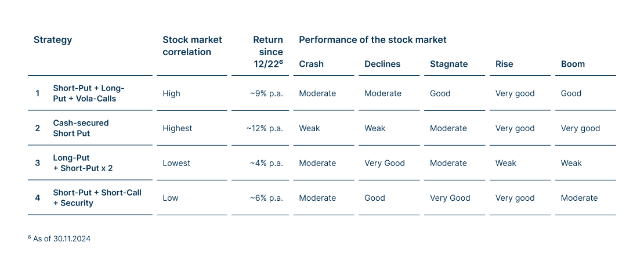The height and width of the screenshot is (271, 644).
Task: Click the footnote As of 30.11.2024
Action: tap(59, 239)
